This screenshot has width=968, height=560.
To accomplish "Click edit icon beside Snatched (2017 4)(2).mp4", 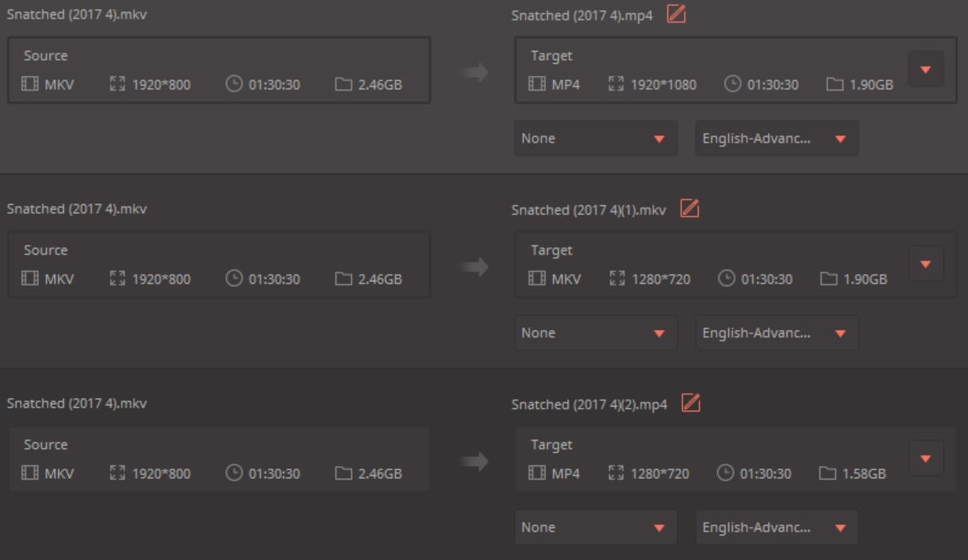I will coord(691,403).
